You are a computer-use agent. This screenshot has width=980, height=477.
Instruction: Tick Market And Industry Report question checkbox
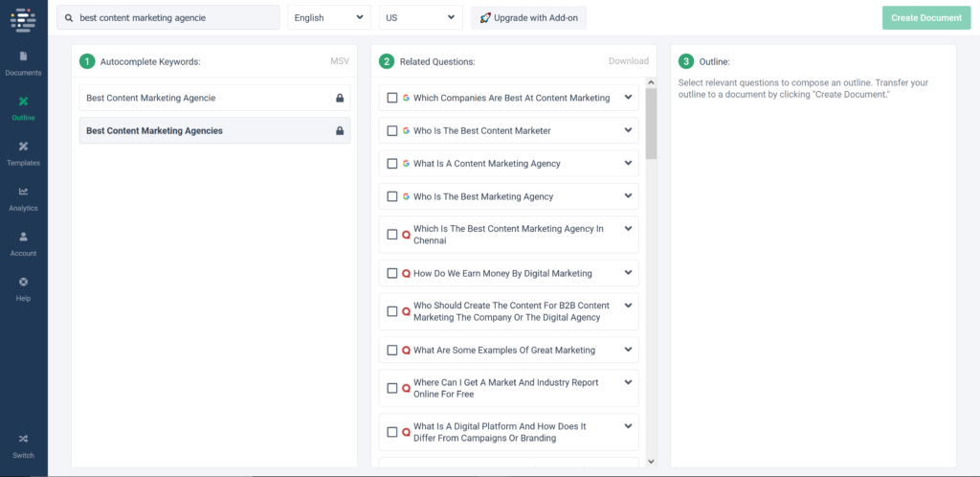(391, 388)
